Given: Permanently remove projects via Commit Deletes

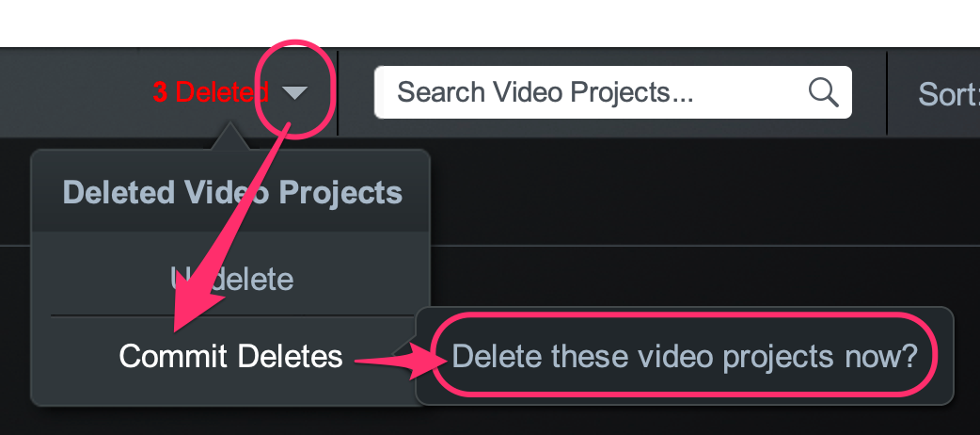Looking at the screenshot, I should pos(230,357).
